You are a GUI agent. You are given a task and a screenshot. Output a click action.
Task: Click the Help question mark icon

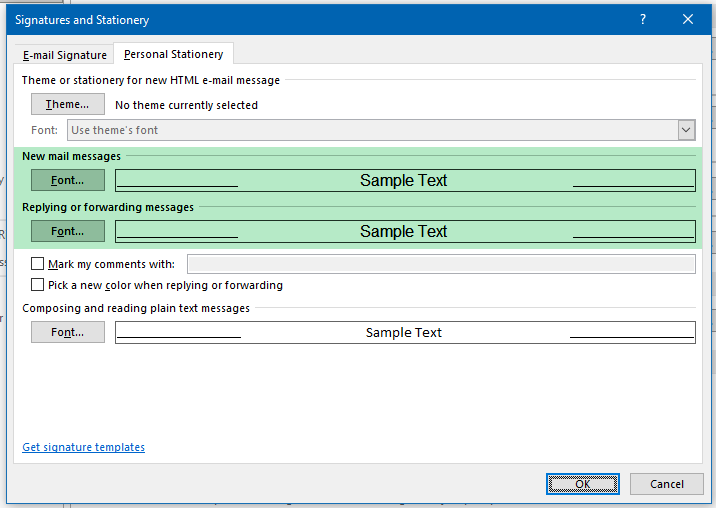643,19
